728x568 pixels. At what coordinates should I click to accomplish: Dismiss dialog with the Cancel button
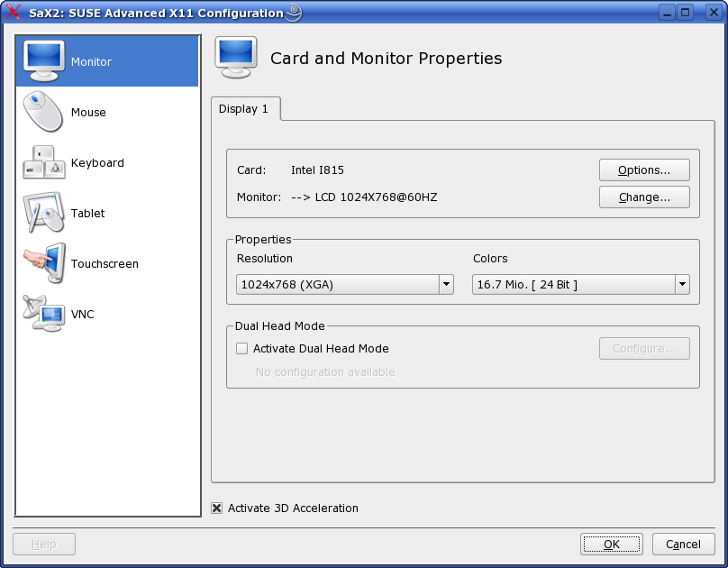684,544
